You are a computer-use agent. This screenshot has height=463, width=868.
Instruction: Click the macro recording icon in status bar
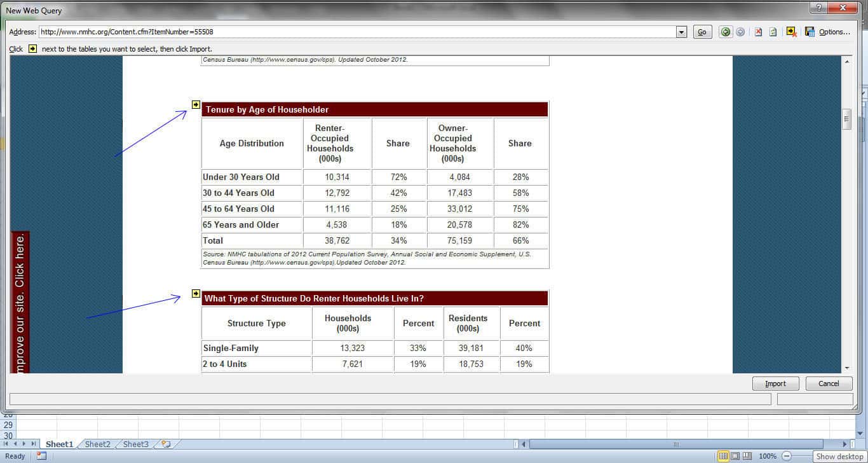coord(41,456)
